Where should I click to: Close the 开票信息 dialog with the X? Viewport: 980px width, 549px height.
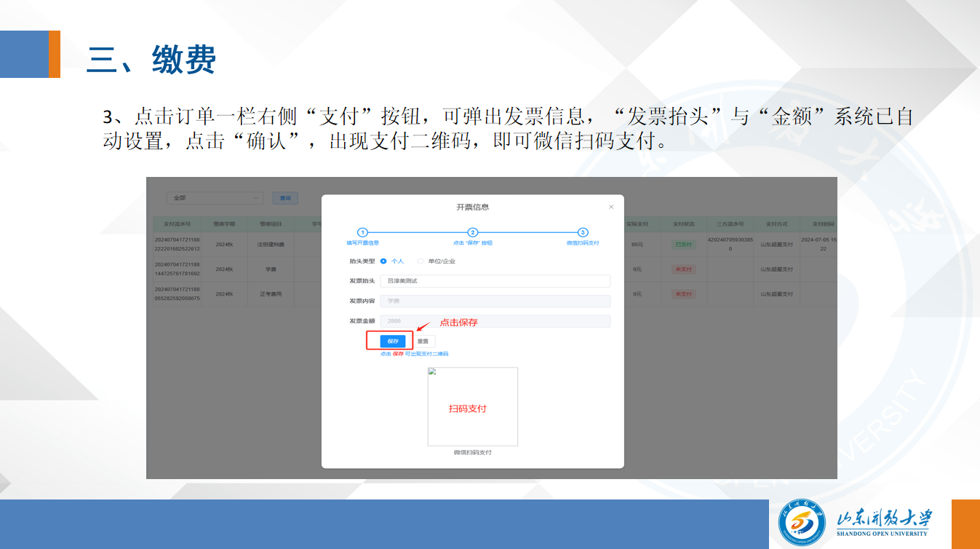[610, 208]
